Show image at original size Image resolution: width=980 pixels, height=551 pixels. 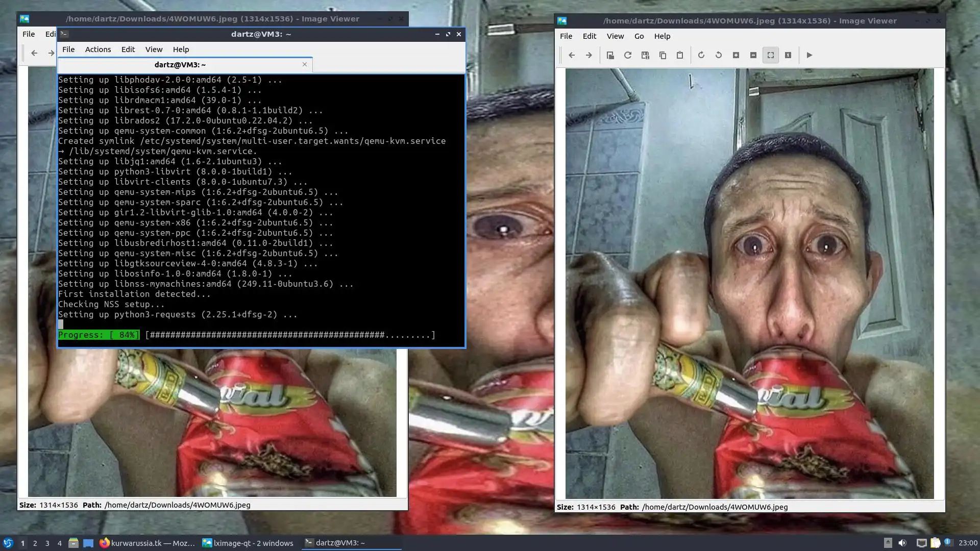788,55
